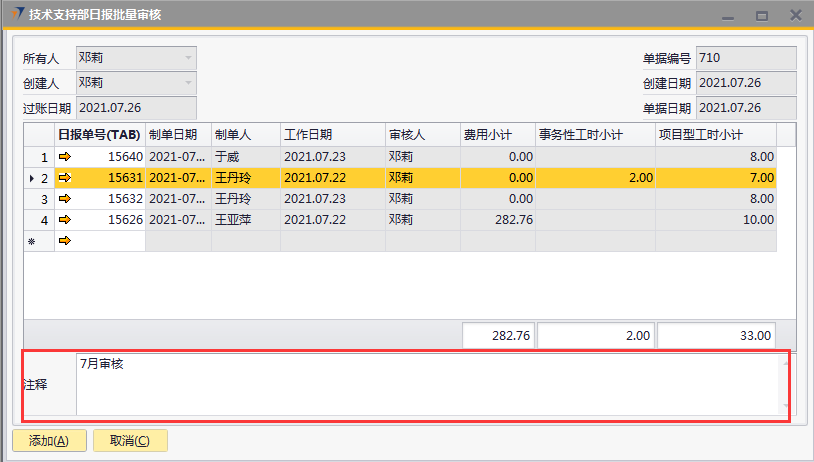Expand the 所有人 dropdown

click(x=187, y=59)
